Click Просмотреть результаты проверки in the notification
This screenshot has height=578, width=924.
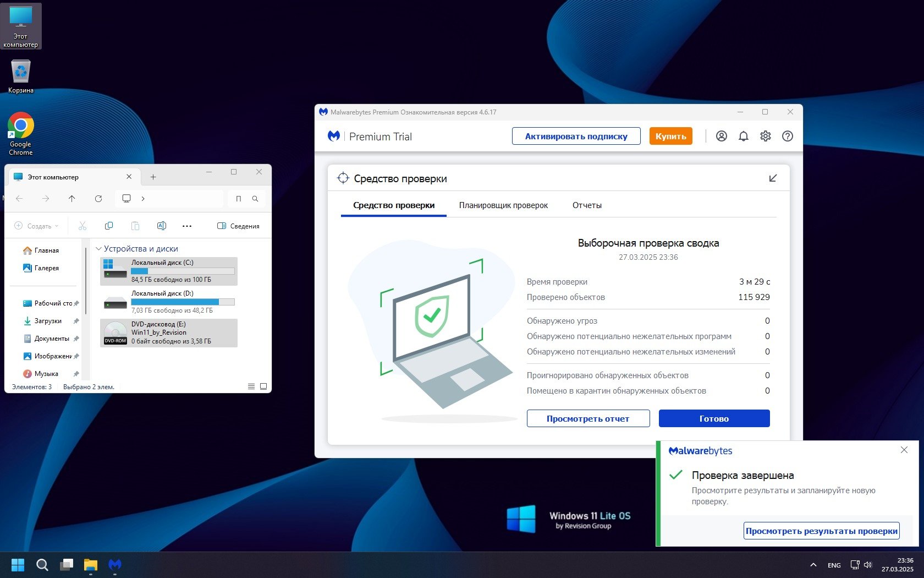pos(822,531)
